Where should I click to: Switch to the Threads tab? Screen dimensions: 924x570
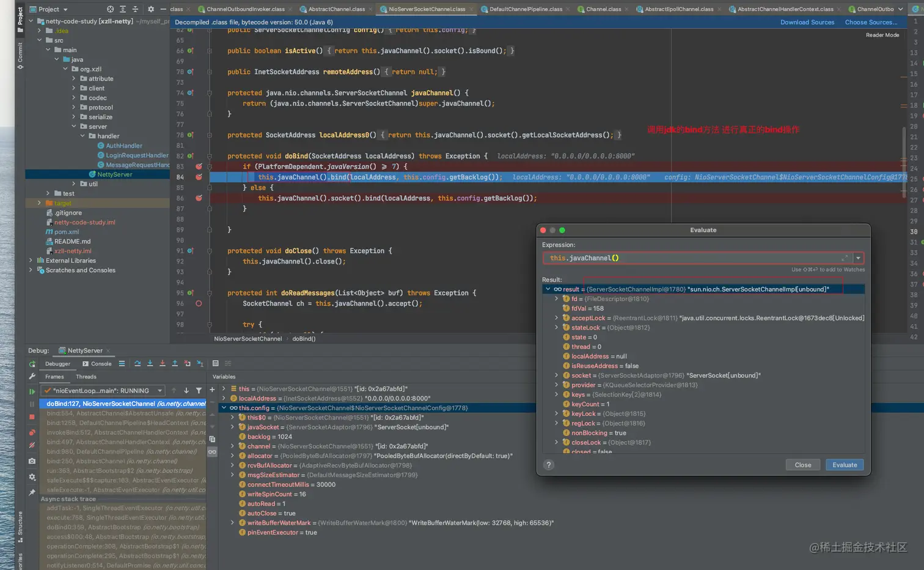86,377
